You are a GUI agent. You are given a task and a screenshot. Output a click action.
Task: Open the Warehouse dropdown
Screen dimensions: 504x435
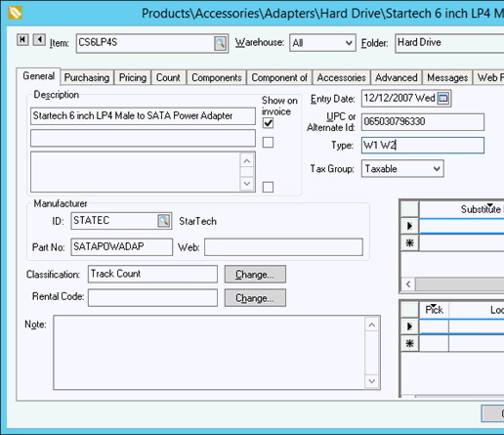(x=349, y=43)
